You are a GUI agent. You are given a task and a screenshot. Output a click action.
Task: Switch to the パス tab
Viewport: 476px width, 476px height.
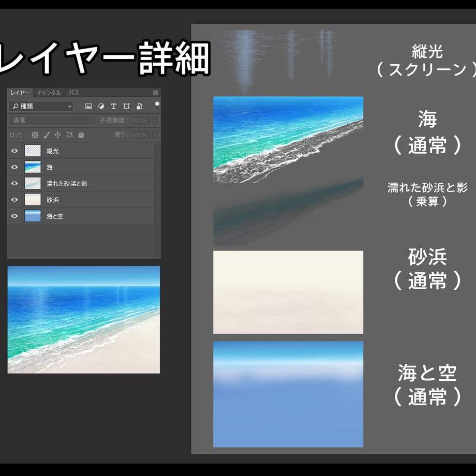(73, 92)
